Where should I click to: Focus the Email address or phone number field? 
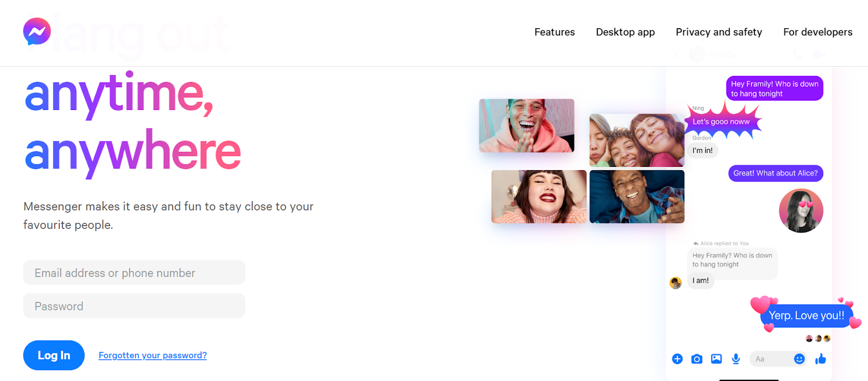[x=134, y=273]
